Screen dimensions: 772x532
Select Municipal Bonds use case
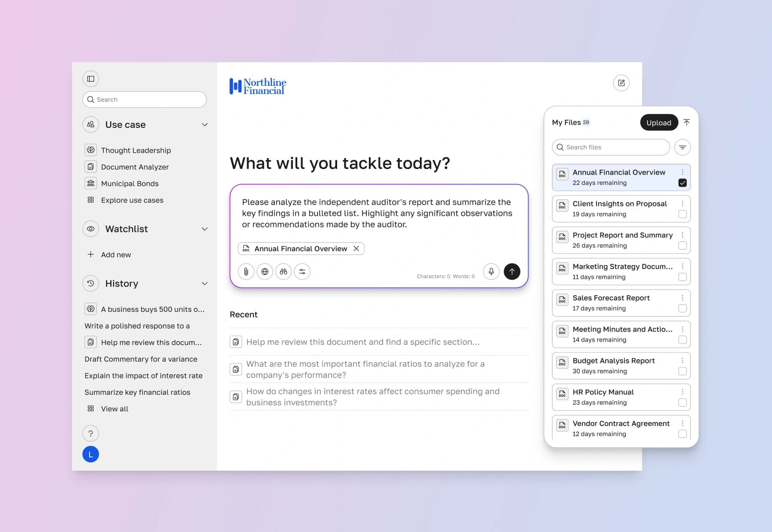point(122,184)
